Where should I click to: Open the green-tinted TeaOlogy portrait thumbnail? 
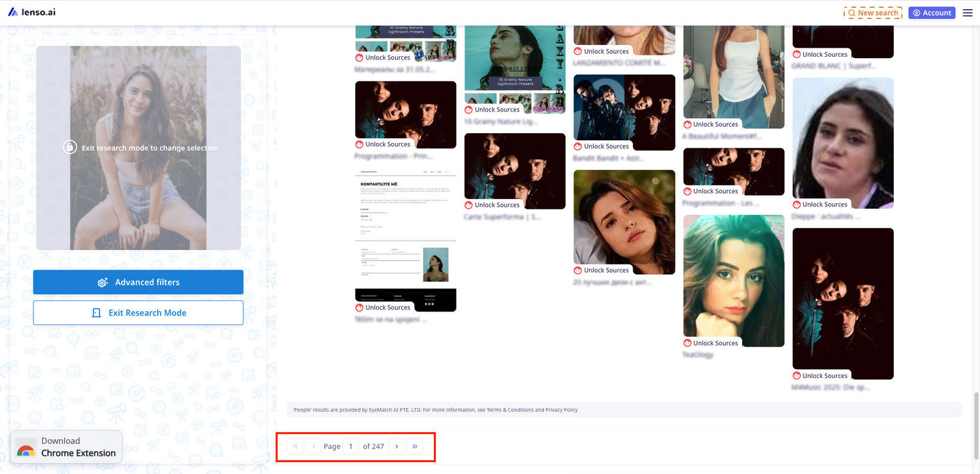(734, 277)
